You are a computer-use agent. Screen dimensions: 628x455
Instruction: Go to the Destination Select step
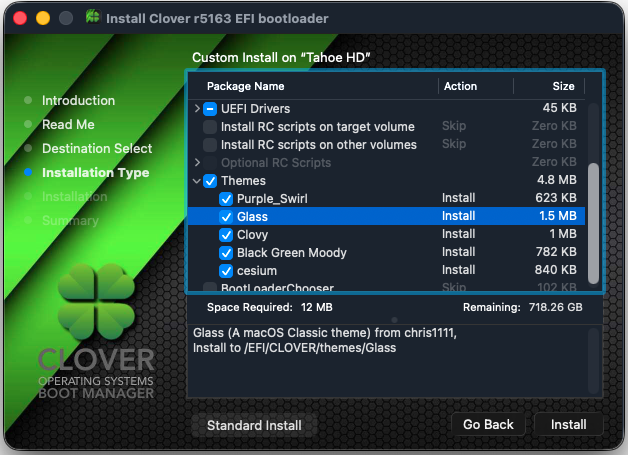(x=97, y=149)
